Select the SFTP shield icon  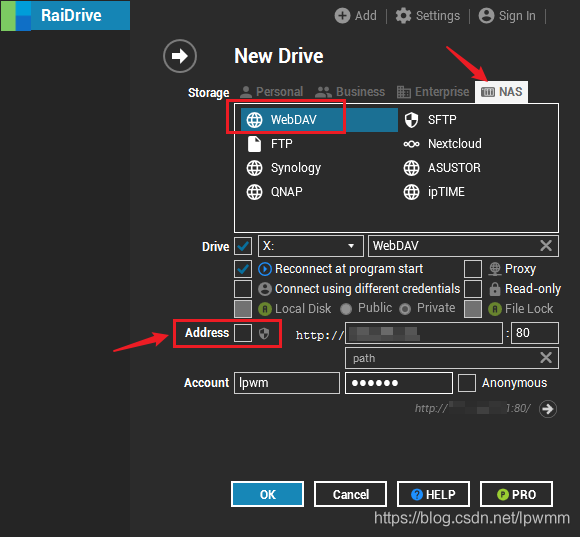tap(411, 120)
